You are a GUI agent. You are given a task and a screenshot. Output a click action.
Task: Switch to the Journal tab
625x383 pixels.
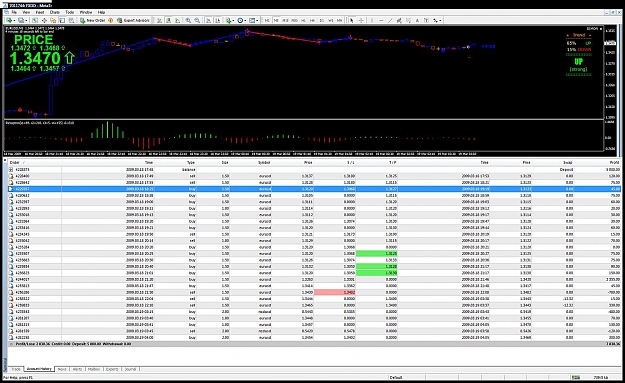(x=130, y=369)
